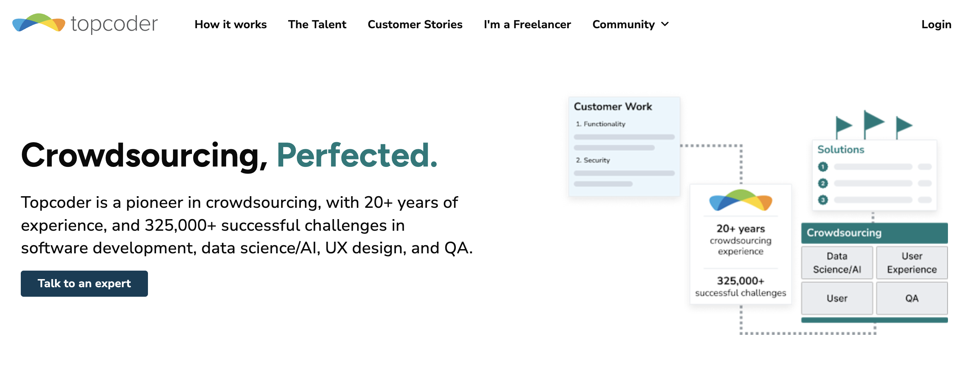Expand the Community dropdown chevron
The height and width of the screenshot is (374, 980).
[x=665, y=24]
